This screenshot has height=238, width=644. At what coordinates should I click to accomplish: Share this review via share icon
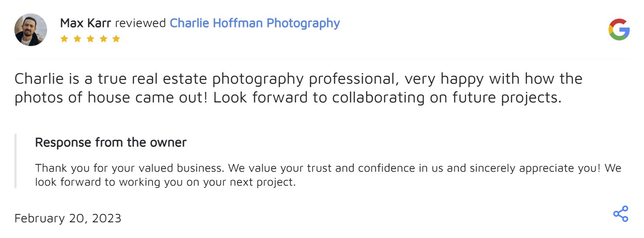tap(620, 214)
